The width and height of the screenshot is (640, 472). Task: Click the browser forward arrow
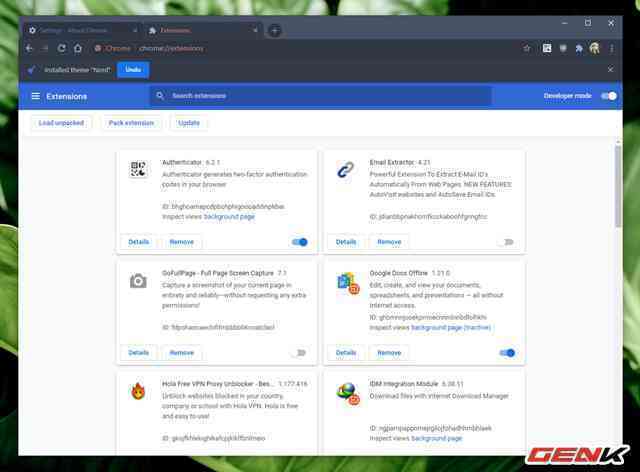pos(45,48)
